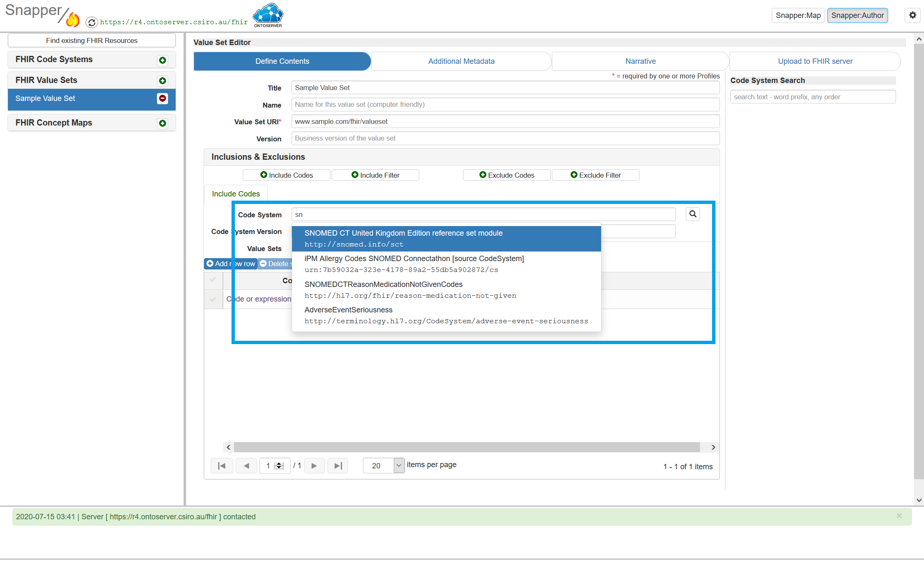Image resolution: width=924 pixels, height=571 pixels.
Task: Open the items per page dropdown
Action: (399, 465)
